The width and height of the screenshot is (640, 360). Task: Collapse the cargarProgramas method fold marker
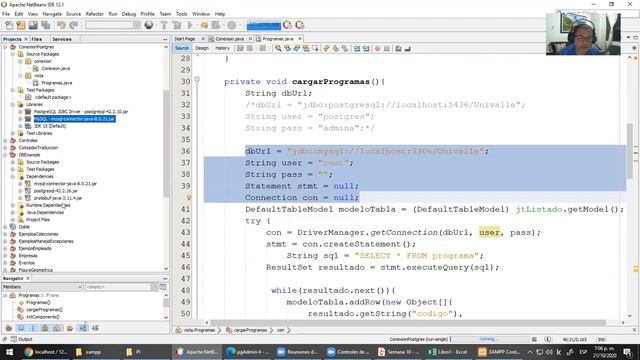197,80
